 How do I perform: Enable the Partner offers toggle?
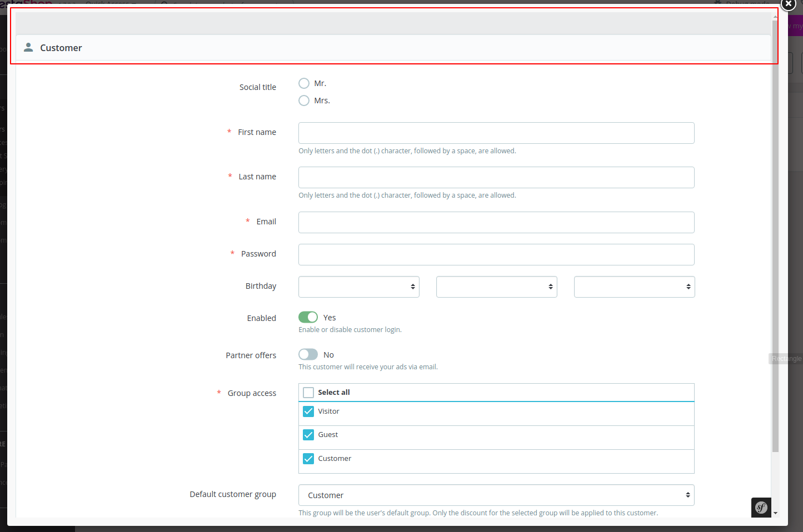(x=308, y=354)
